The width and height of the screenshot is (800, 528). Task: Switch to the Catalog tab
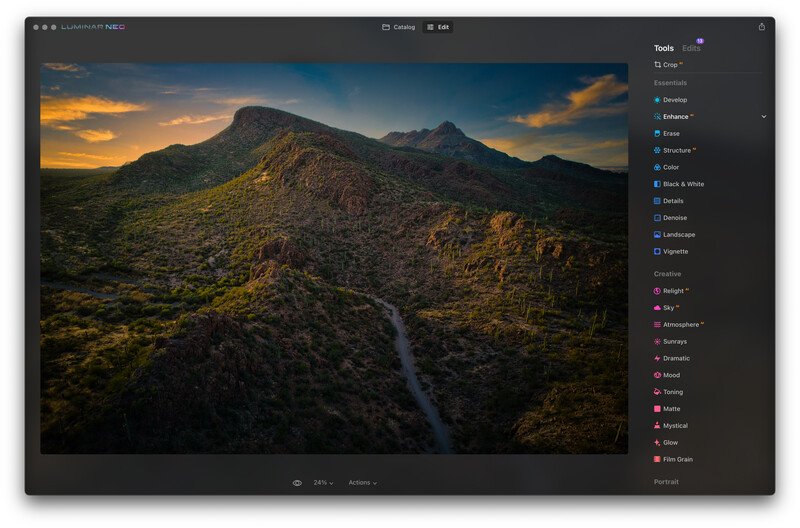point(398,27)
